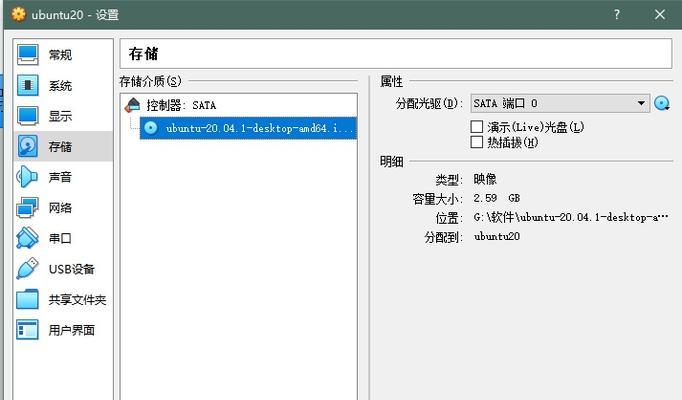Image resolution: width=682 pixels, height=400 pixels.
Task: Select the 控制器: SATA tree row
Action: [239, 105]
